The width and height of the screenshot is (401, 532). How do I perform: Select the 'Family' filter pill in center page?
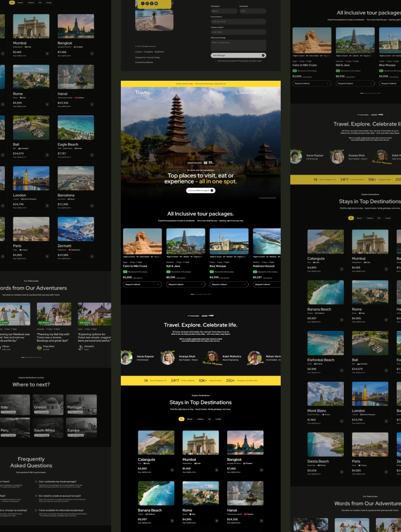point(218,419)
